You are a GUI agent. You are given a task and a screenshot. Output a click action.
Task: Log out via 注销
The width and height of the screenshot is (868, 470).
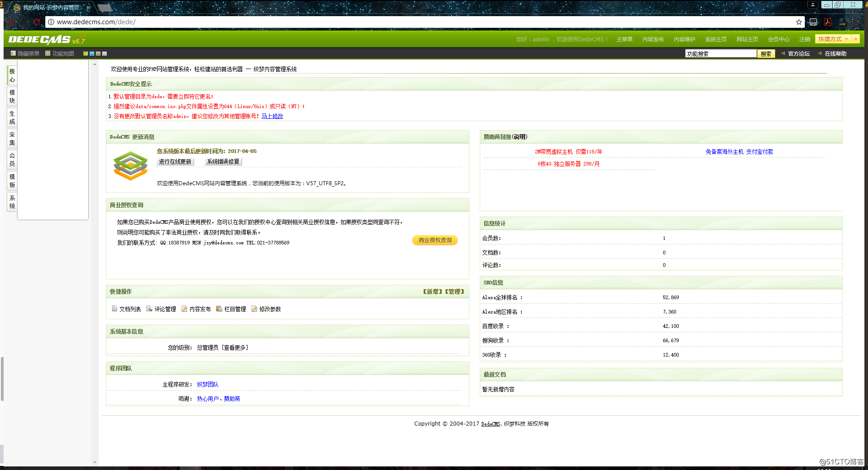pos(804,39)
